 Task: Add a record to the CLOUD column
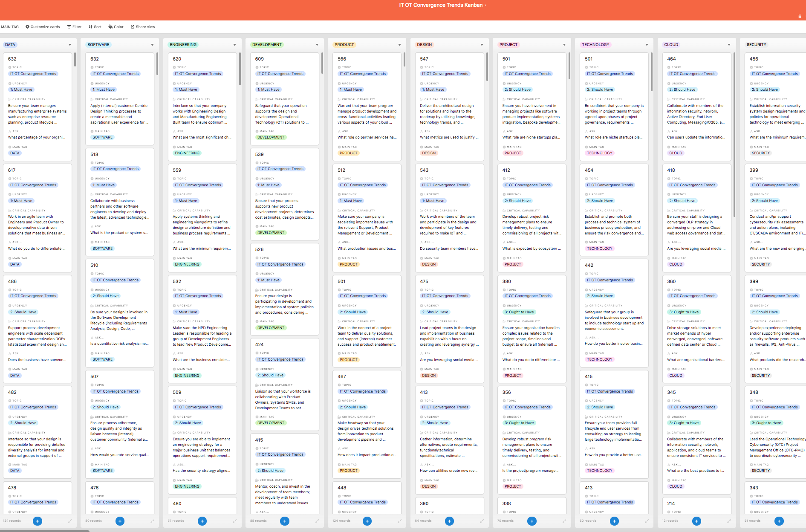[696, 521]
